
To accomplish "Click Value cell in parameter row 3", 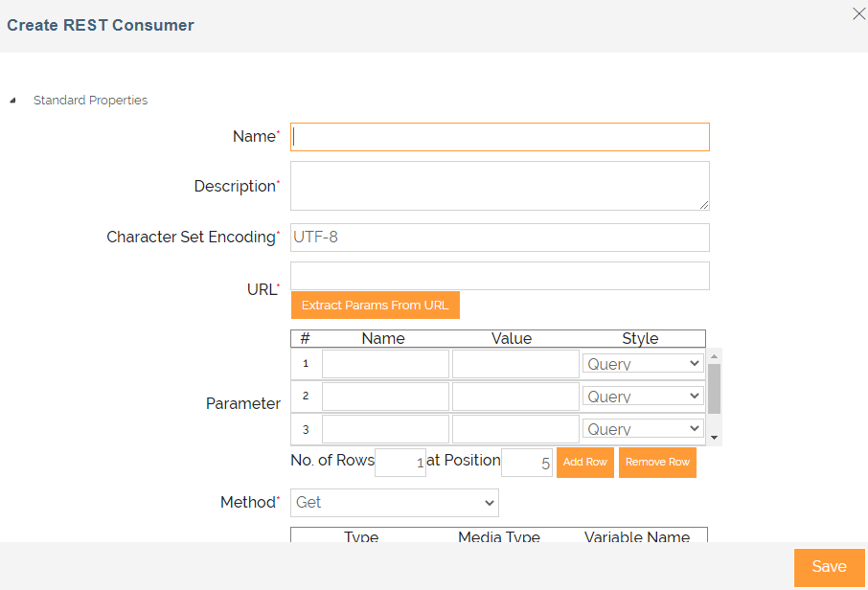I will coord(515,429).
